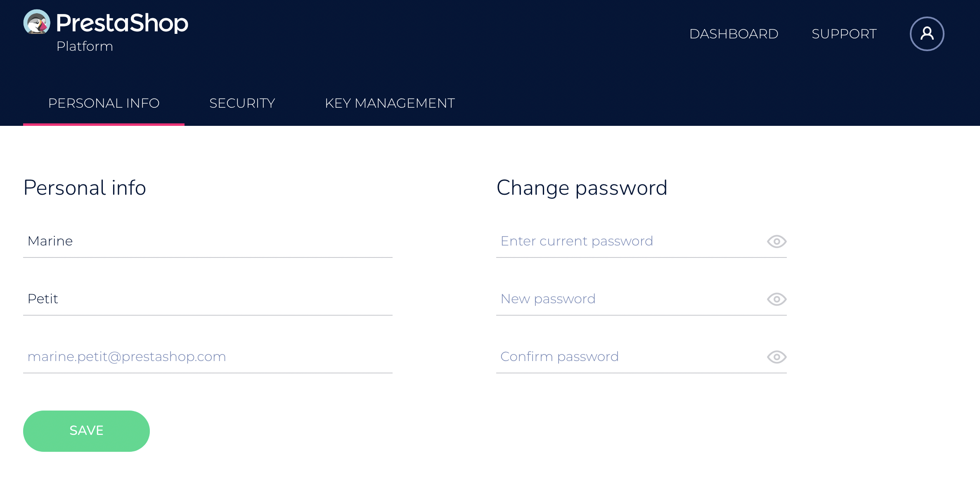Reveal the Confirm password text with eye icon
980x491 pixels.
(x=776, y=357)
